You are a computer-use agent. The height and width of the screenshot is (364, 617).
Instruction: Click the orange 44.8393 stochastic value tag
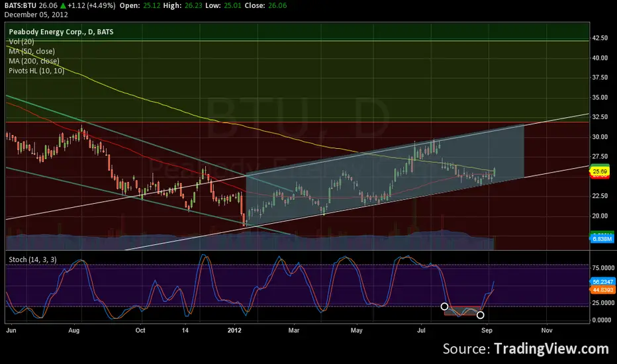[602, 290]
